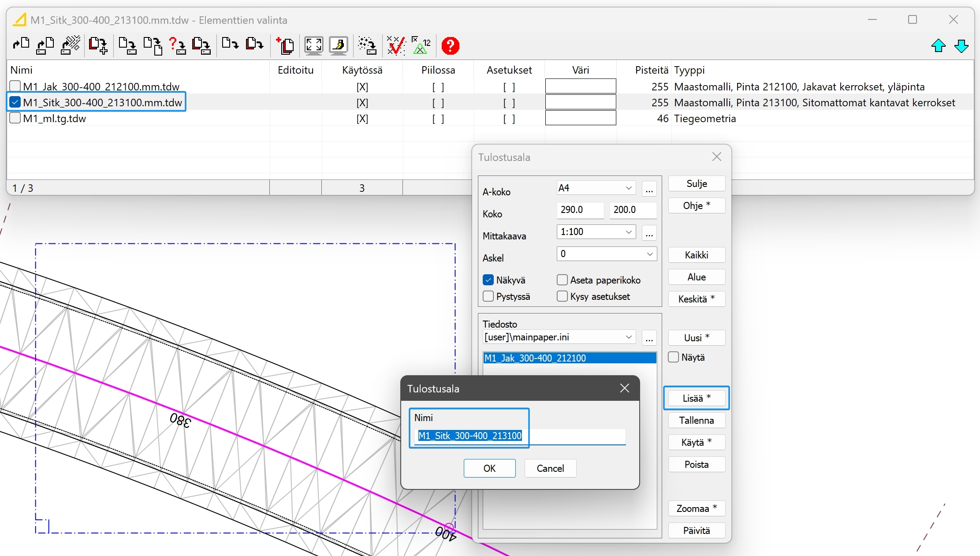Image resolution: width=980 pixels, height=556 pixels.
Task: Click the Piilossa column header
Action: point(438,70)
